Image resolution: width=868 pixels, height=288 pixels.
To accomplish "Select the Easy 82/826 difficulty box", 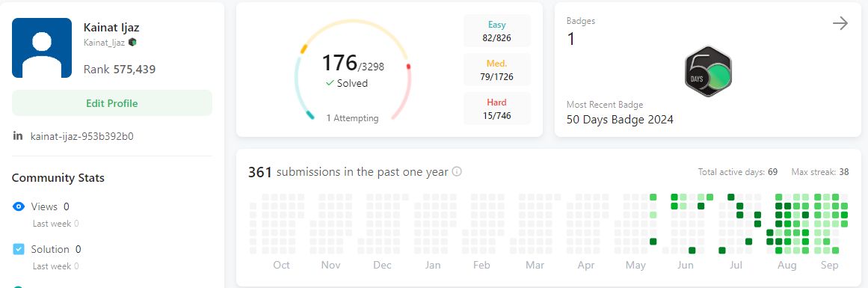I will point(496,31).
